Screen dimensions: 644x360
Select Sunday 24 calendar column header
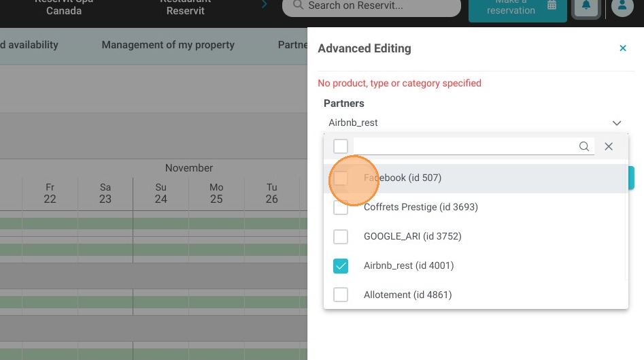tap(160, 193)
